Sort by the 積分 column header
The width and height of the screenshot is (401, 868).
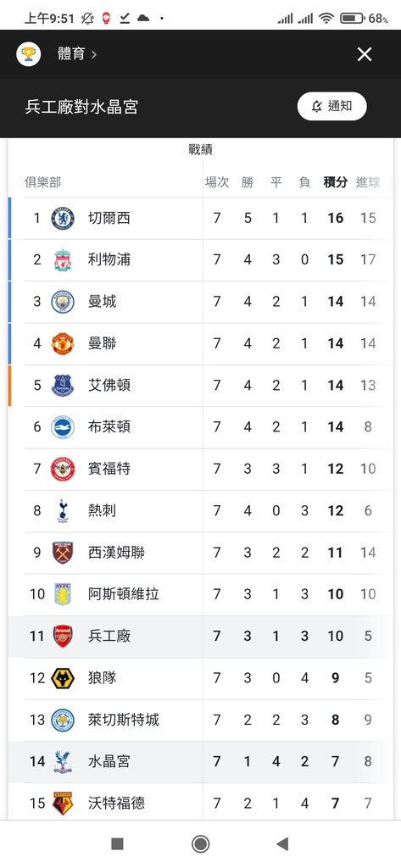(335, 182)
